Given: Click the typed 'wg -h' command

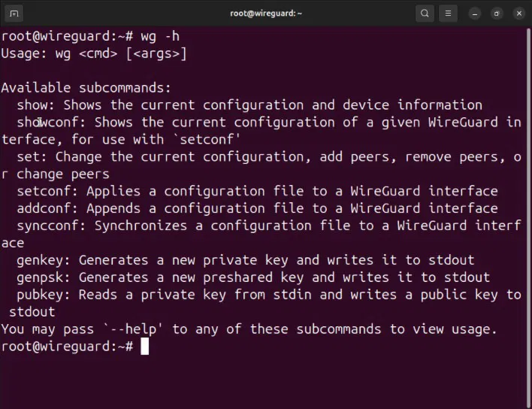Looking at the screenshot, I should tap(160, 37).
